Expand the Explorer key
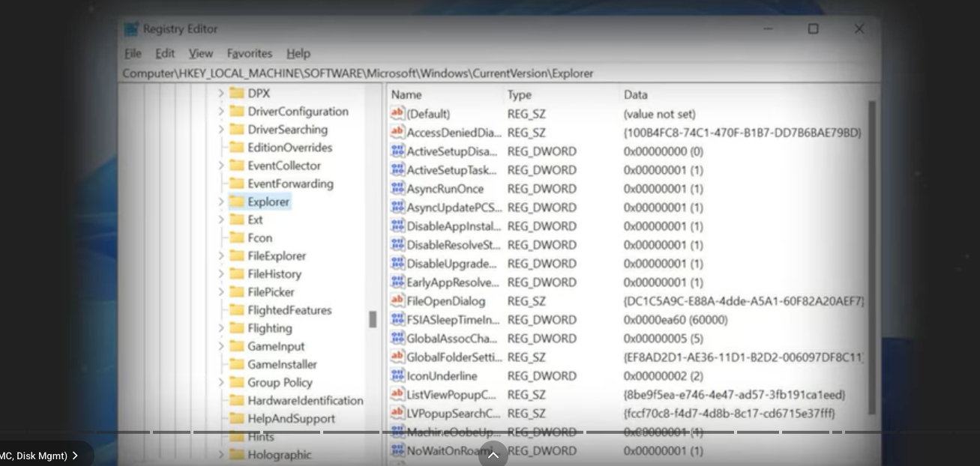 click(x=220, y=202)
